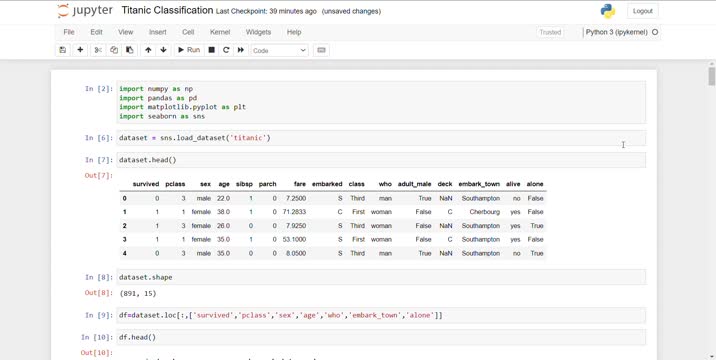
Task: Open the cell type Code dropdown
Action: (279, 50)
